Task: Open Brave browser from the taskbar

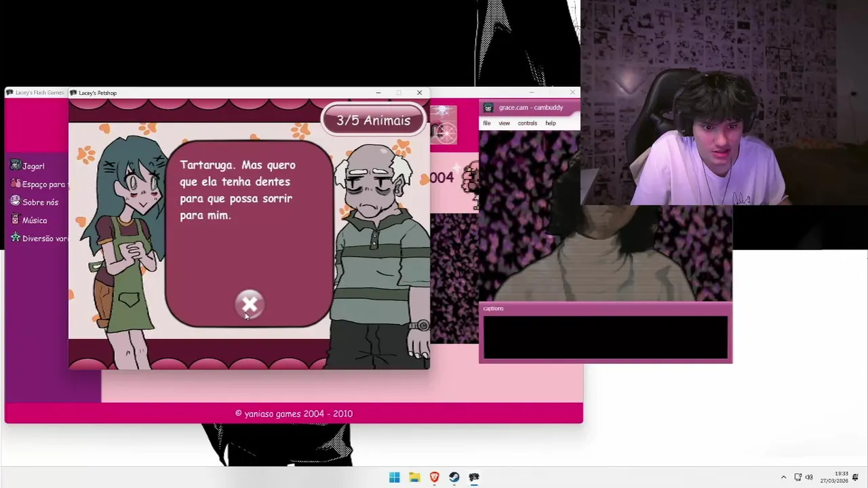Action: tap(434, 477)
